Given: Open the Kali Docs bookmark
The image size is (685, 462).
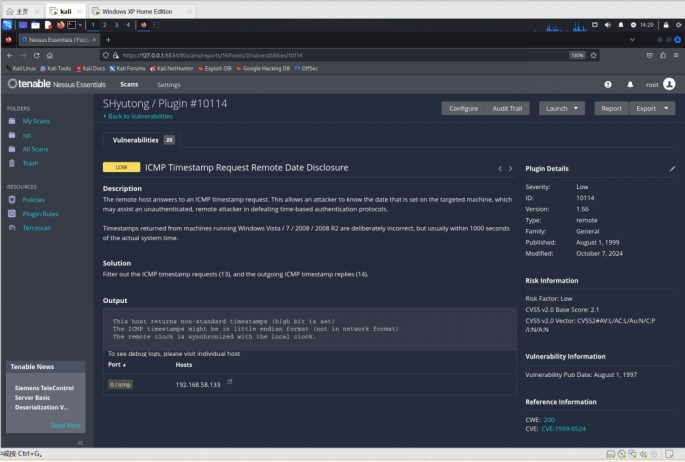Looking at the screenshot, I should [x=90, y=69].
